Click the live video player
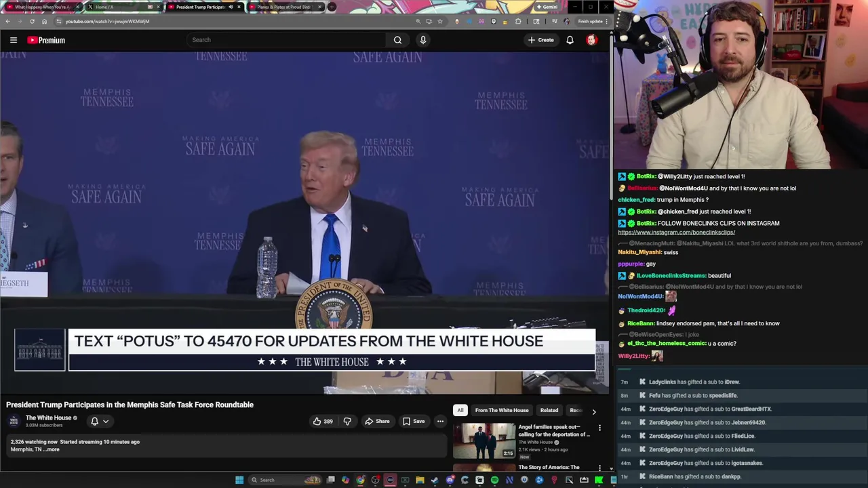868x488 pixels. [x=304, y=222]
